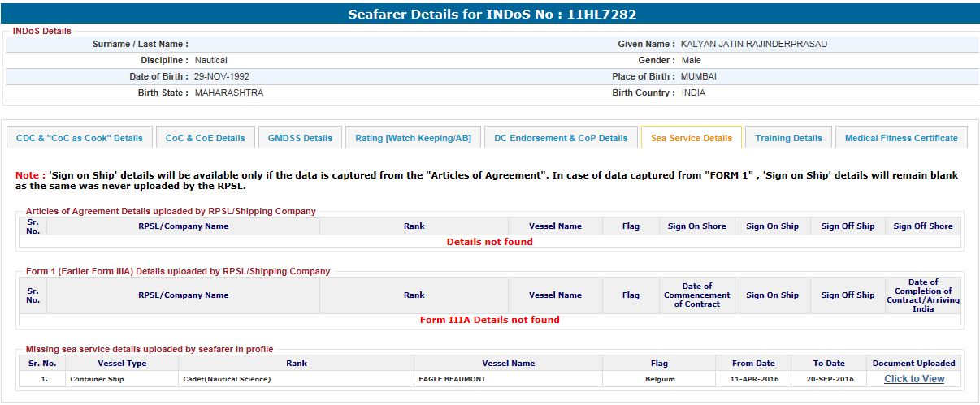Select the Sea Service Details tab

691,138
